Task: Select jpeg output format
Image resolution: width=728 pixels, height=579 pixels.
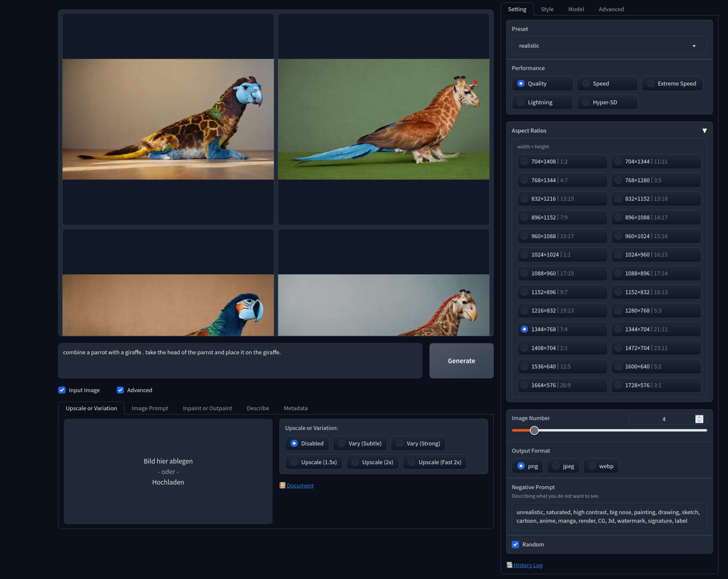Action: tap(563, 466)
